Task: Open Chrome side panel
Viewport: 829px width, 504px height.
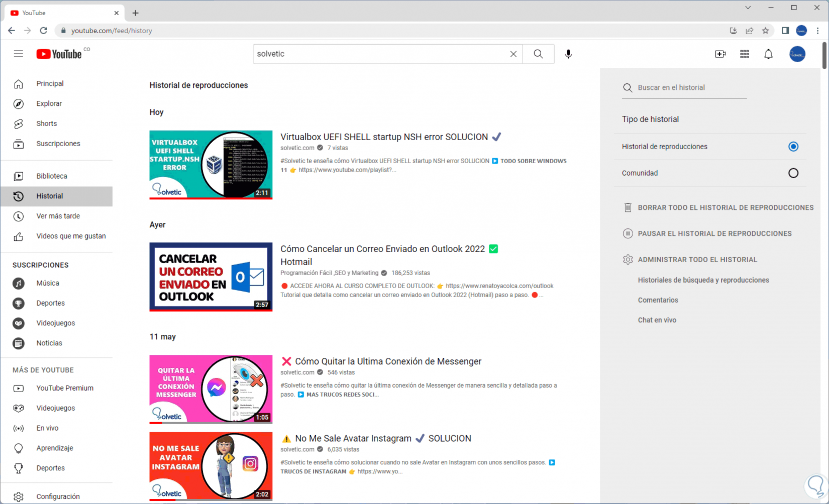Action: tap(785, 31)
